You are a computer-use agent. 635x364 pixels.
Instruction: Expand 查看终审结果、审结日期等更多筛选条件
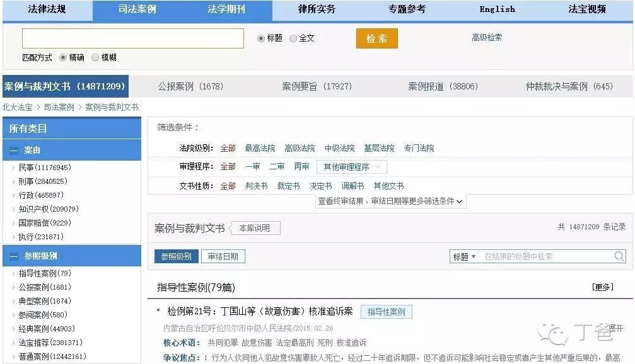389,202
